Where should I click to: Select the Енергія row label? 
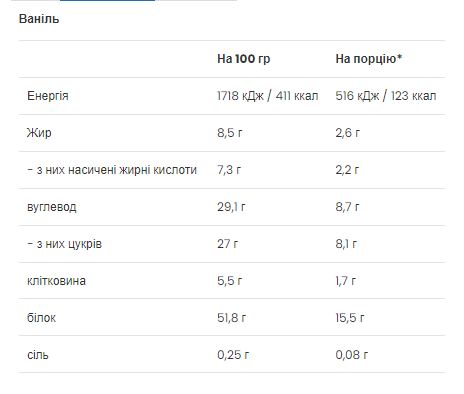tap(48, 96)
